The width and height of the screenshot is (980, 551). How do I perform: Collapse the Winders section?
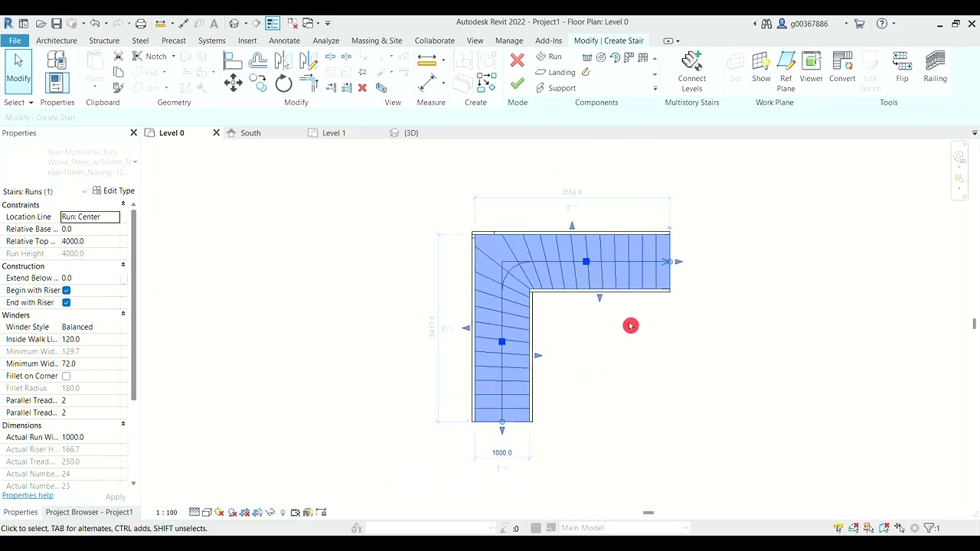pyautogui.click(x=123, y=314)
